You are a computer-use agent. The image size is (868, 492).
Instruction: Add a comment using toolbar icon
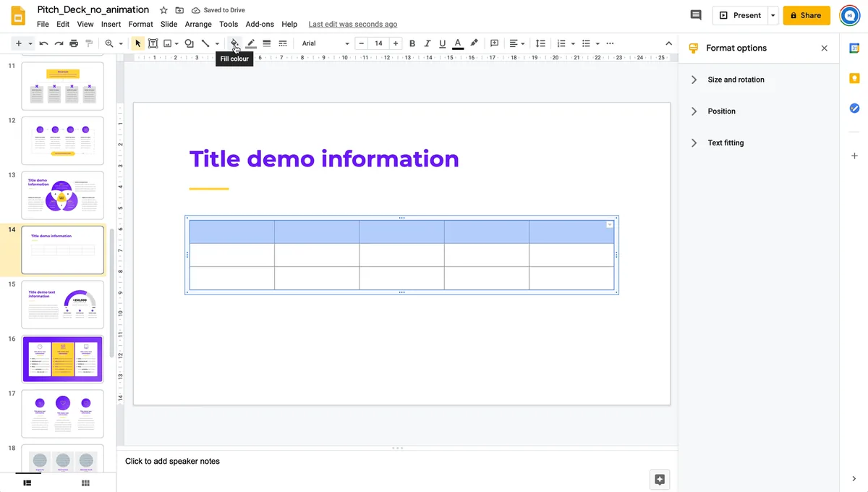click(x=495, y=43)
